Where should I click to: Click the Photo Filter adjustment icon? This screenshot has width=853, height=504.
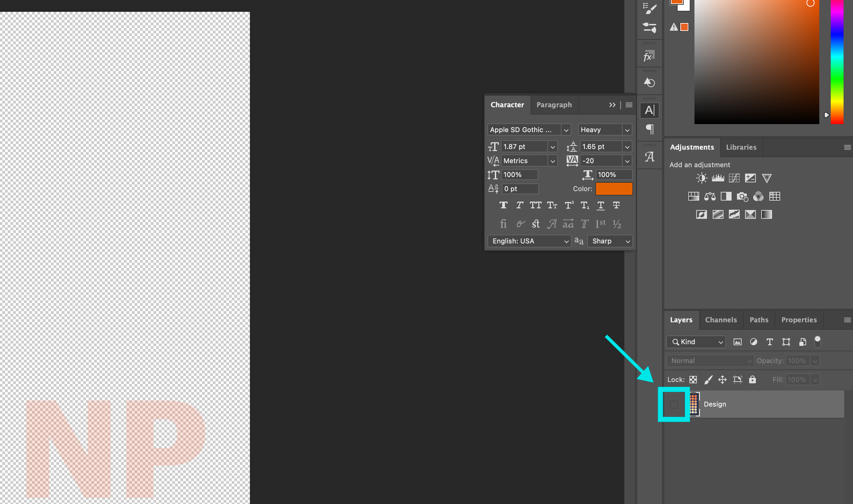(x=742, y=196)
